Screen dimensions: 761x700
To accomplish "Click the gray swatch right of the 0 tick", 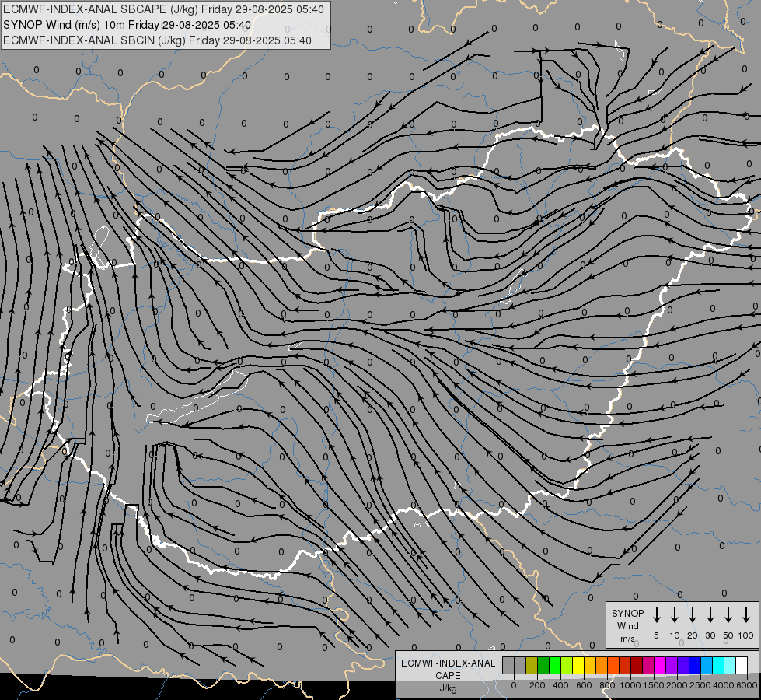I will (520, 665).
